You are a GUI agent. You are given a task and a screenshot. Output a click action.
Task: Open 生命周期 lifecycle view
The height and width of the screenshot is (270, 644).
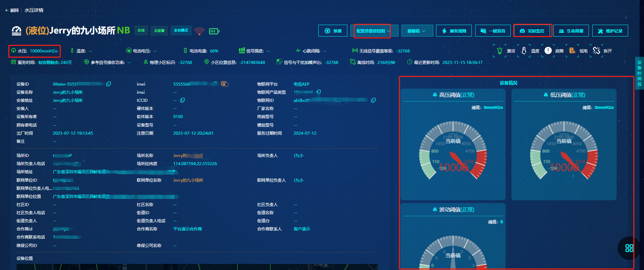[x=571, y=31]
